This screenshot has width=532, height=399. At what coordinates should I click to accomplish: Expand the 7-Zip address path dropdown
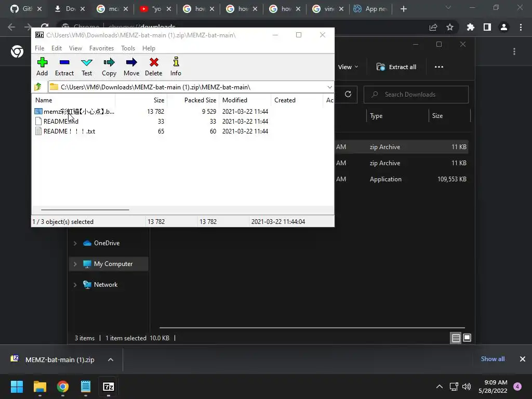pos(329,87)
